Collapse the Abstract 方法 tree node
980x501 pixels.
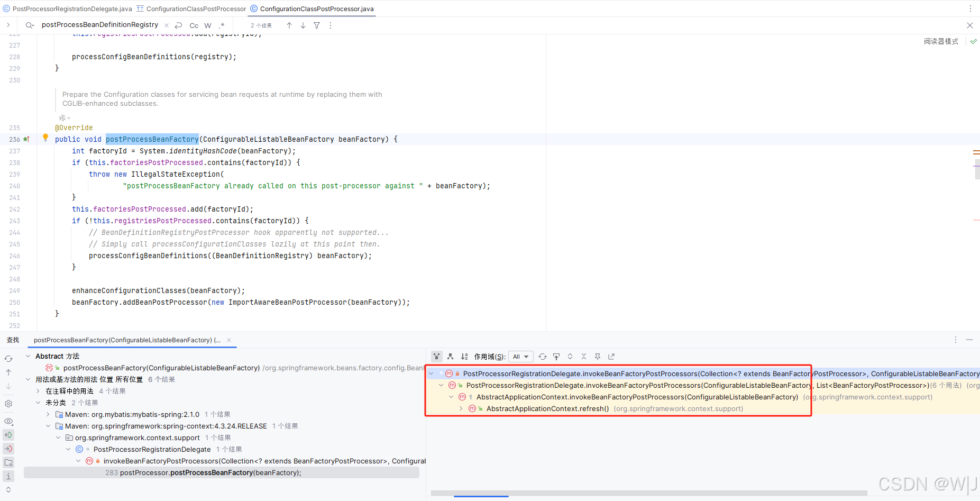pos(28,356)
